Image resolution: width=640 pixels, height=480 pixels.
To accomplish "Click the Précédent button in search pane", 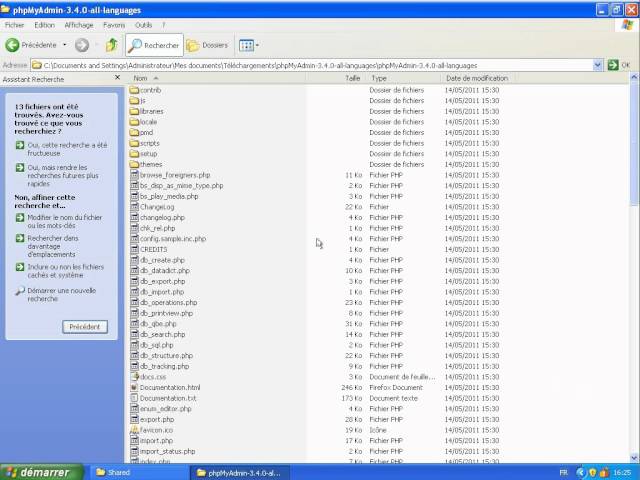I will click(x=85, y=327).
